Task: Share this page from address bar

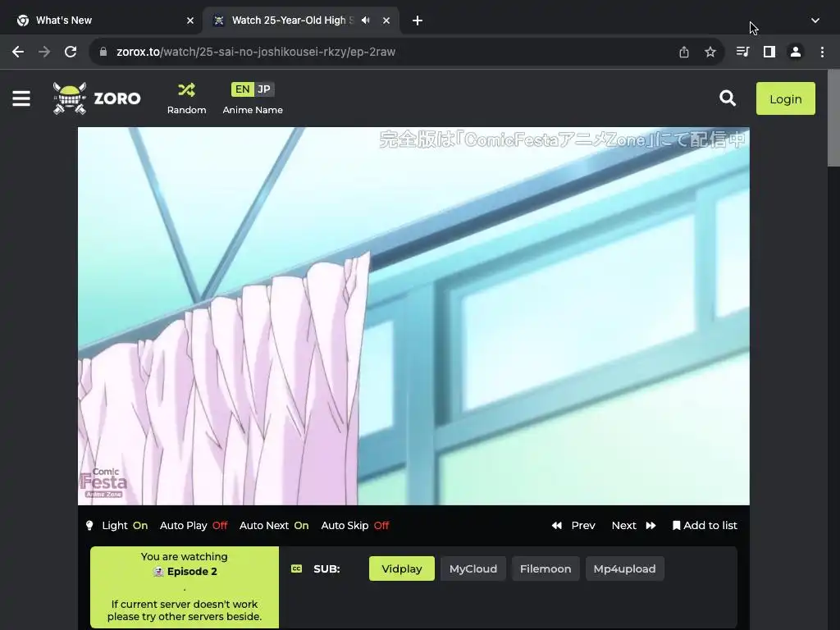Action: click(x=683, y=52)
